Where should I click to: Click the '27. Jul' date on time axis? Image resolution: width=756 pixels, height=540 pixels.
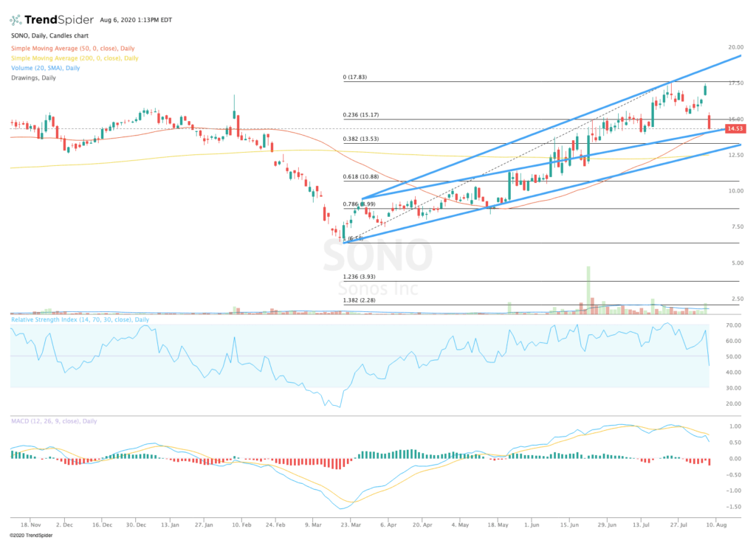click(x=678, y=525)
